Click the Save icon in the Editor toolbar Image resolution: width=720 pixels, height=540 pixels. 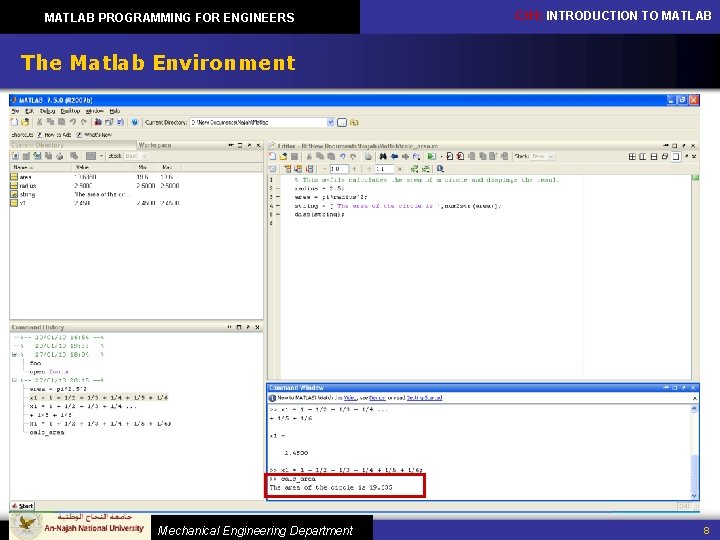tap(294, 157)
